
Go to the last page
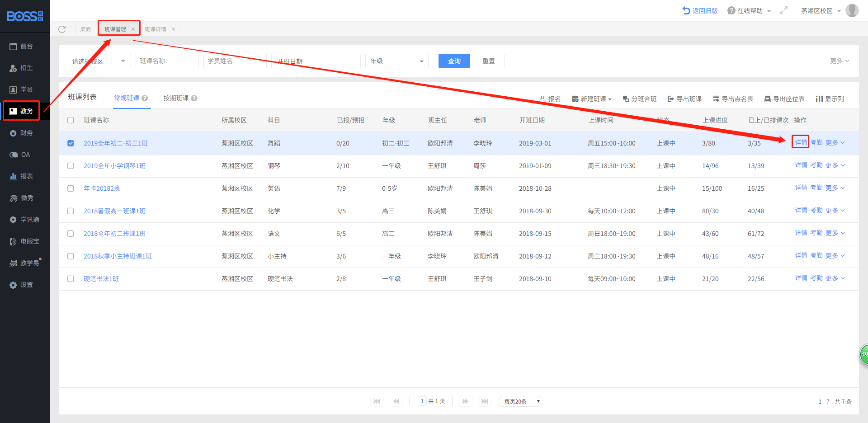485,401
